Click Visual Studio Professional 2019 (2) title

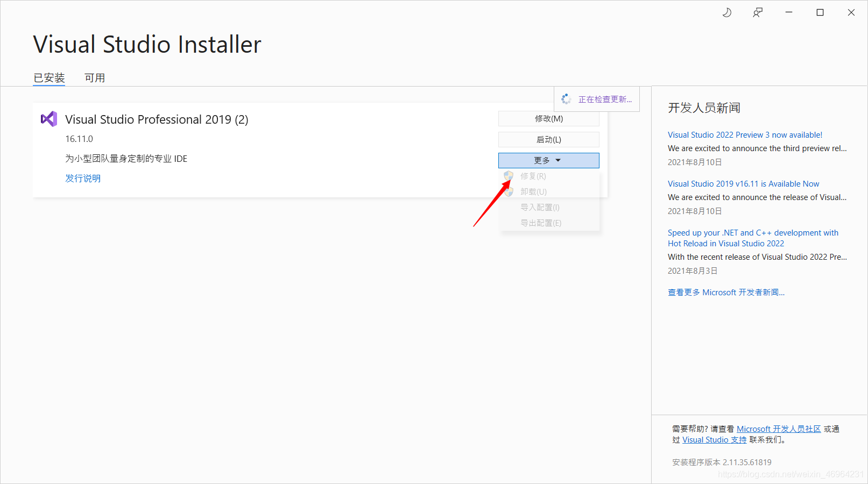[157, 119]
